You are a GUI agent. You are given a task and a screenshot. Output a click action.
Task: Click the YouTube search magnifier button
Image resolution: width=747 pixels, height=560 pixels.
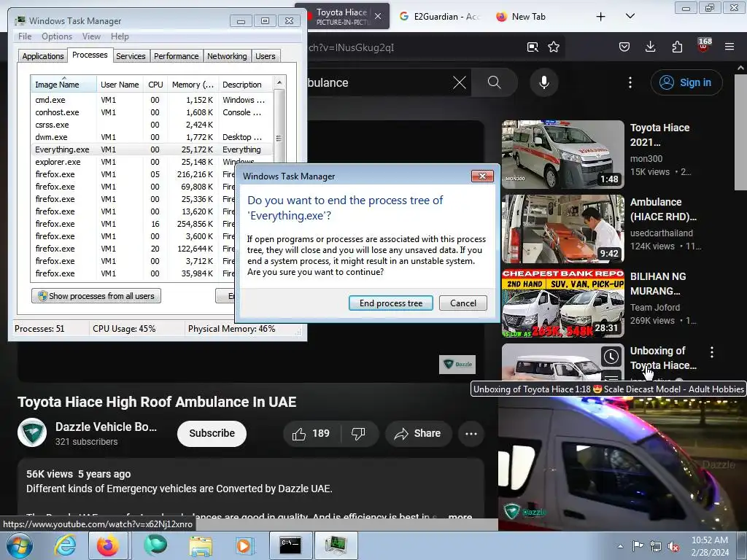(494, 82)
